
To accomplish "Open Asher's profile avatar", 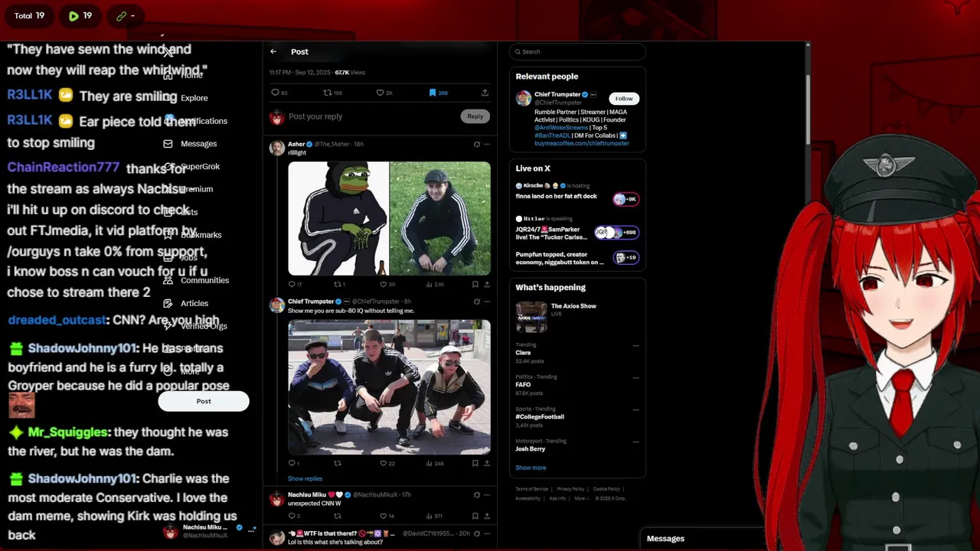I will click(276, 148).
